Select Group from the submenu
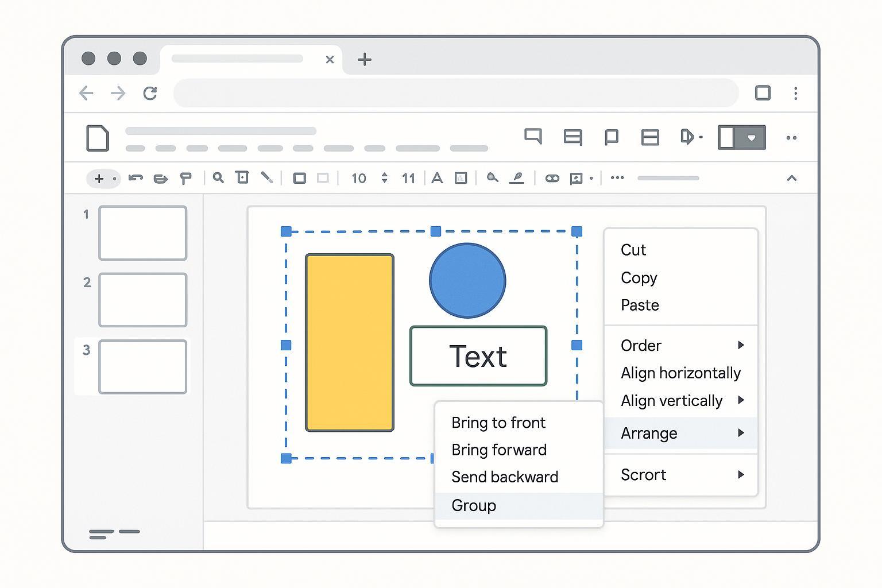Screen dimensions: 882x588 pos(474,505)
